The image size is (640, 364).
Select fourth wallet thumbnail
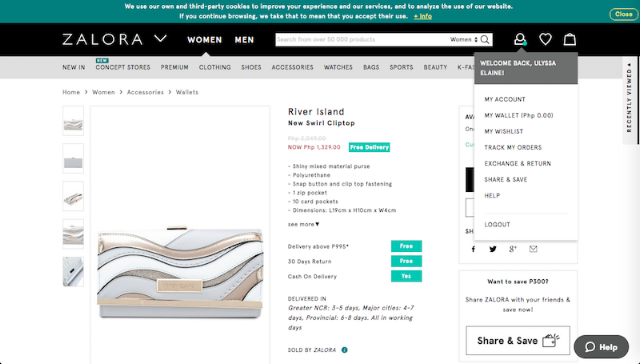[73, 234]
